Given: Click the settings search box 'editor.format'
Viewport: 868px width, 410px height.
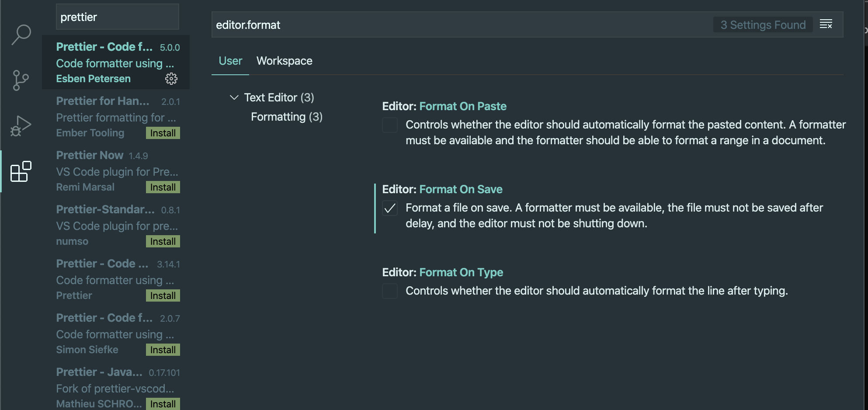Looking at the screenshot, I should pos(461,25).
